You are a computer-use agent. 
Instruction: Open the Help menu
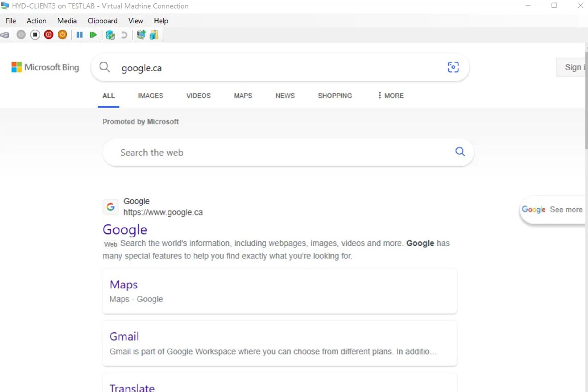point(161,21)
